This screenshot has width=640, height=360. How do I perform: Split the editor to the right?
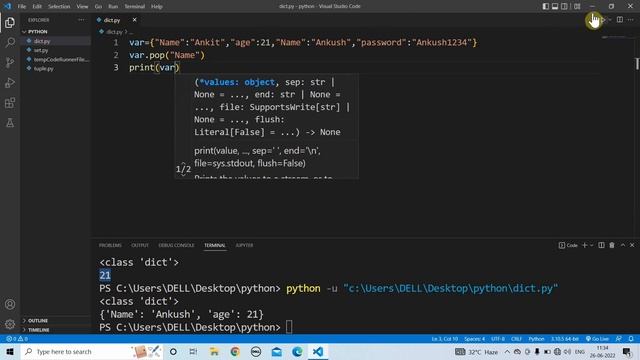point(620,20)
